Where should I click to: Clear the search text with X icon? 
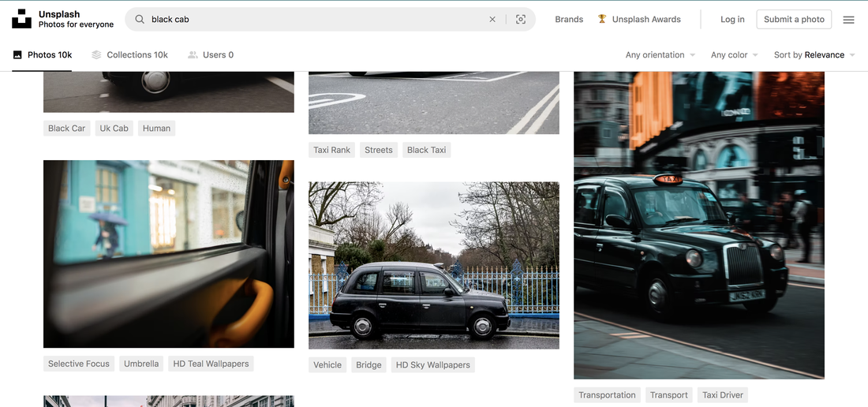[492, 20]
